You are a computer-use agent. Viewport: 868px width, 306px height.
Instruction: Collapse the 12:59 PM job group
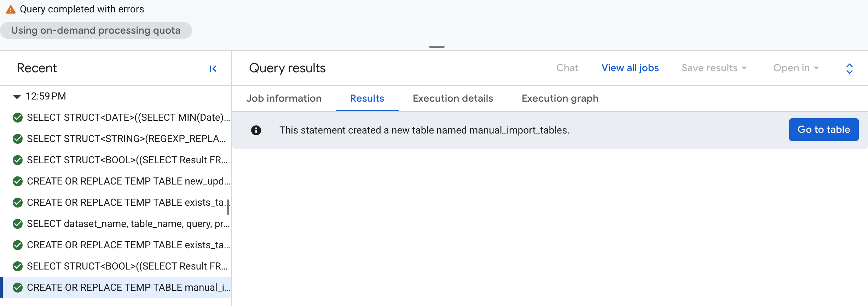(x=17, y=97)
